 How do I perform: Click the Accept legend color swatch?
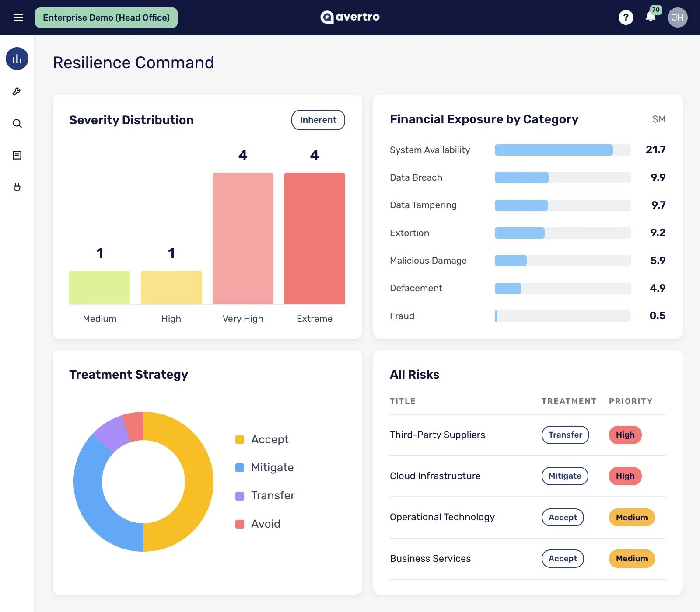click(x=240, y=440)
